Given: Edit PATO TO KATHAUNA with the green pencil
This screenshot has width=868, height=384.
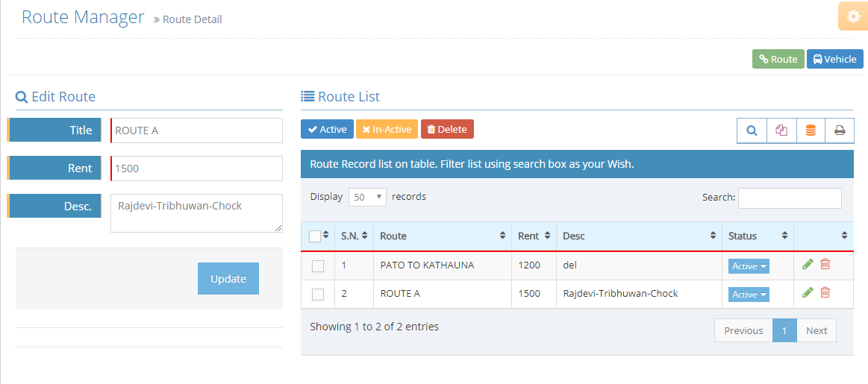Looking at the screenshot, I should pos(808,264).
